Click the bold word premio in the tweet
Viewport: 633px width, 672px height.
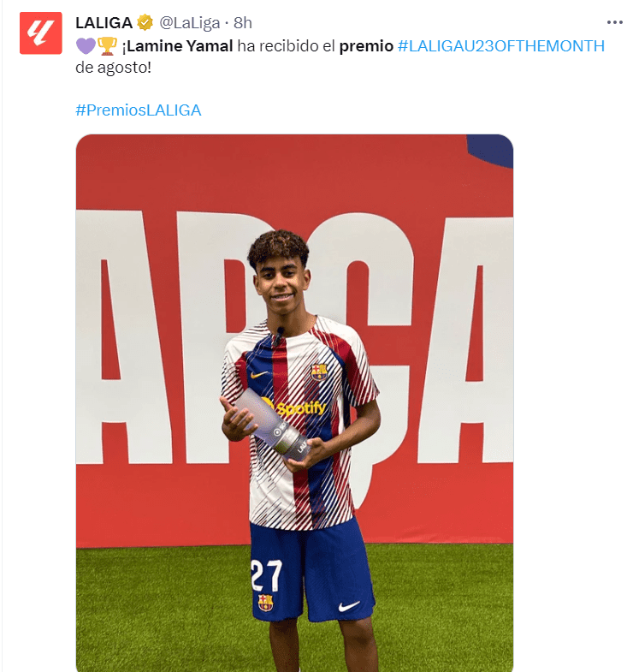click(x=366, y=46)
